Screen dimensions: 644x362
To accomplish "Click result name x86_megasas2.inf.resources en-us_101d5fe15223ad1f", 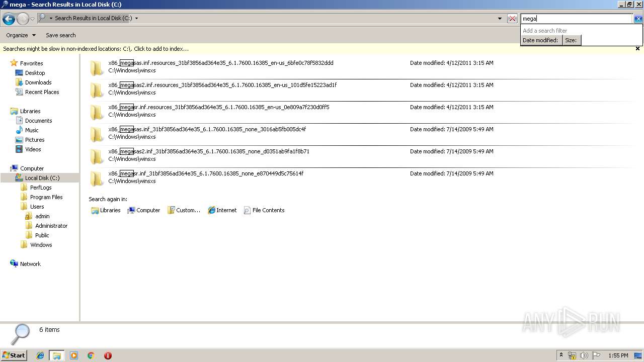I will click(222, 85).
